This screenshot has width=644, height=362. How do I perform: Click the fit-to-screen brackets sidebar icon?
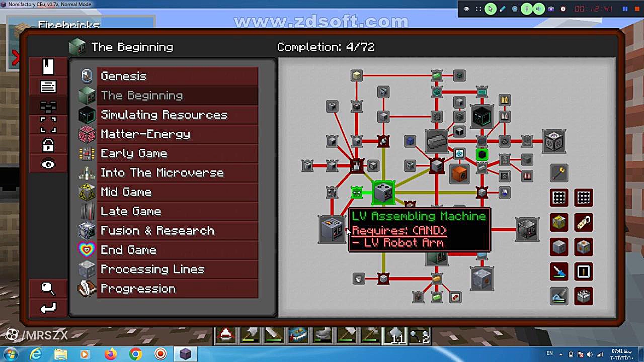[x=48, y=125]
